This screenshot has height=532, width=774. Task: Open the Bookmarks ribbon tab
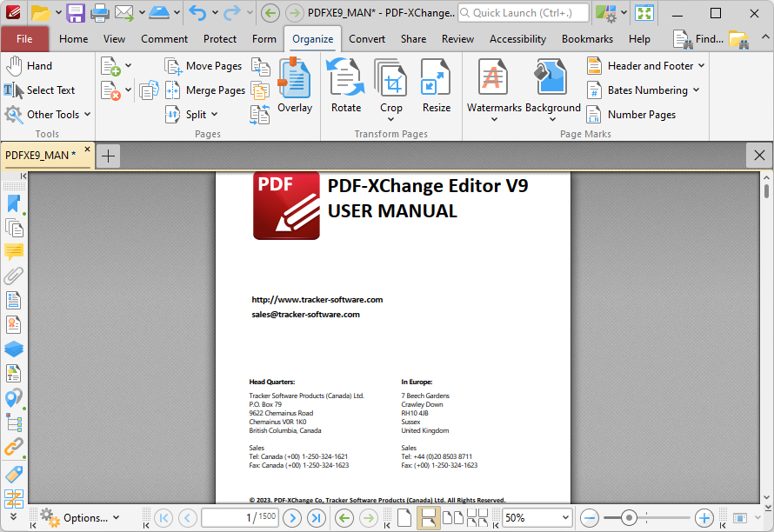tap(587, 39)
